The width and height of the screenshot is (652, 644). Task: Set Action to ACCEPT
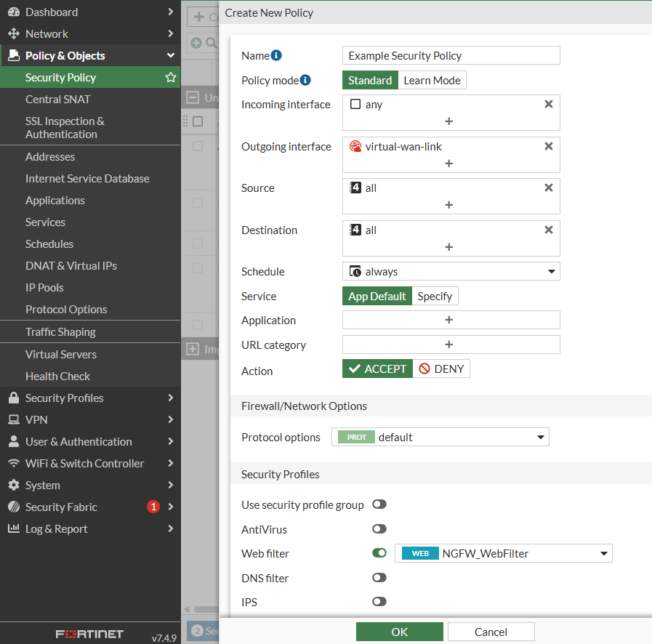pyautogui.click(x=377, y=369)
